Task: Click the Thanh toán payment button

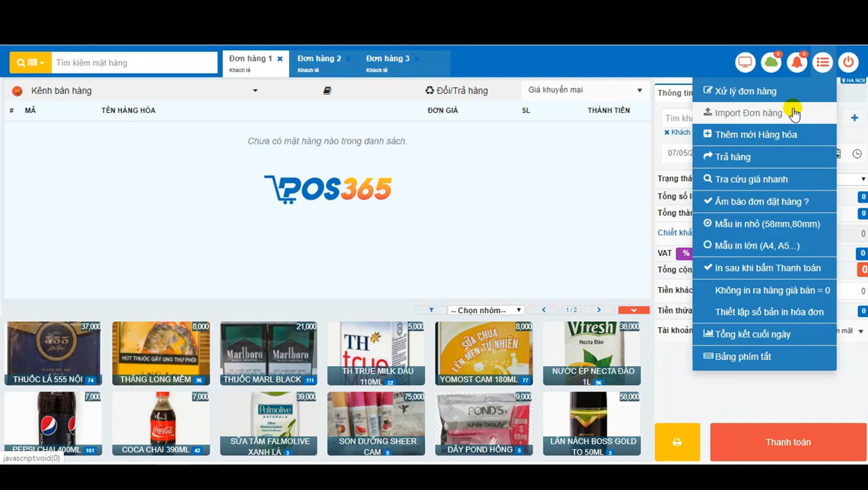Action: [x=788, y=442]
